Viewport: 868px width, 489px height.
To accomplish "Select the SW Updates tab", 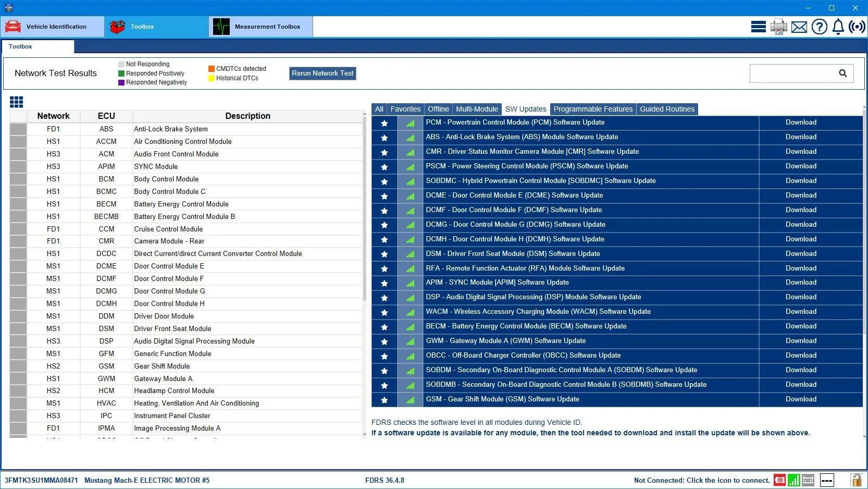I will [x=526, y=109].
